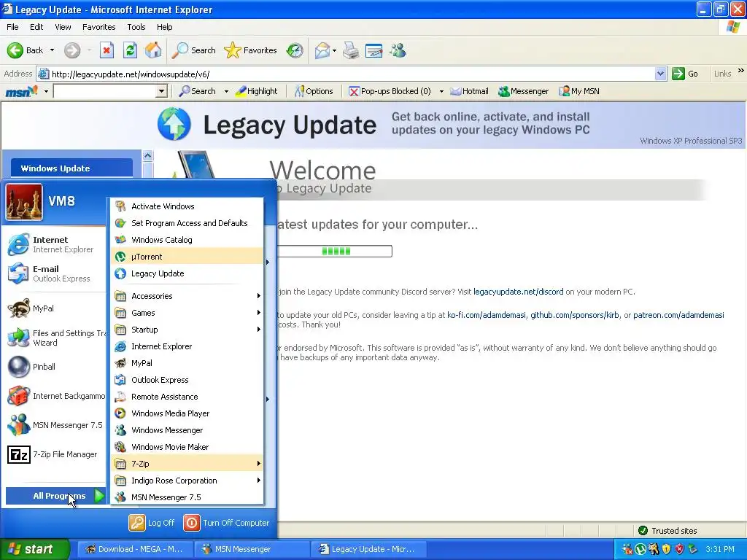747x560 pixels.
Task: Click the Refresh page icon
Action: (x=130, y=50)
